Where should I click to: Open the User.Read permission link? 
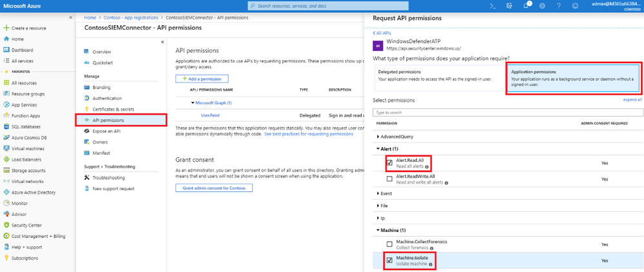(210, 116)
